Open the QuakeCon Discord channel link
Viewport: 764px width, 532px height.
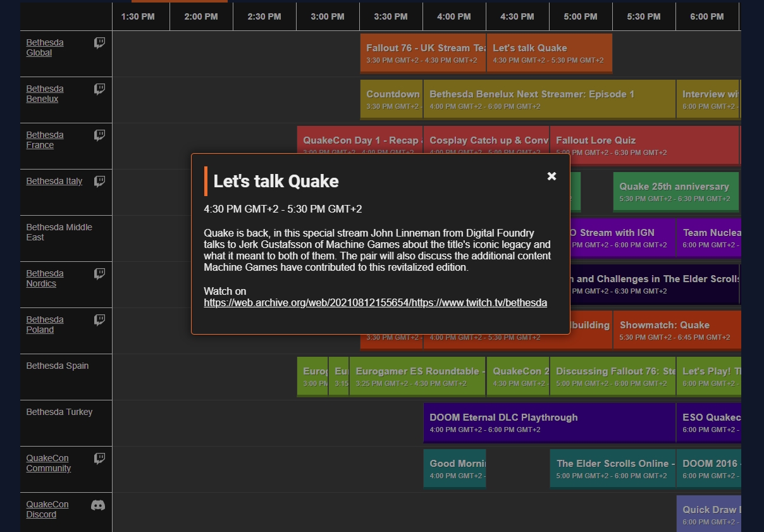click(x=47, y=509)
